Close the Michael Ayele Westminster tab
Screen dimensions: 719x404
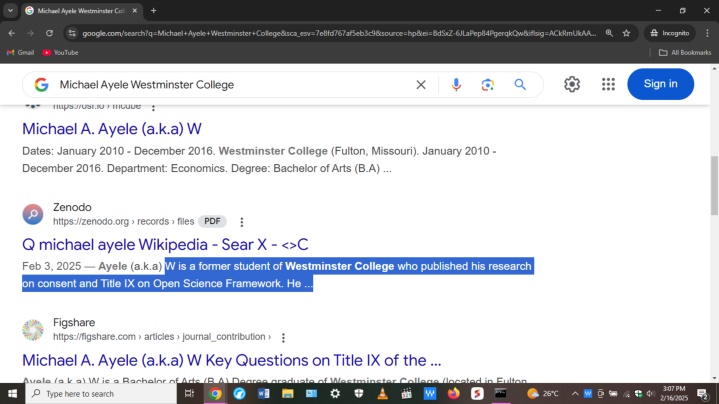click(x=134, y=11)
